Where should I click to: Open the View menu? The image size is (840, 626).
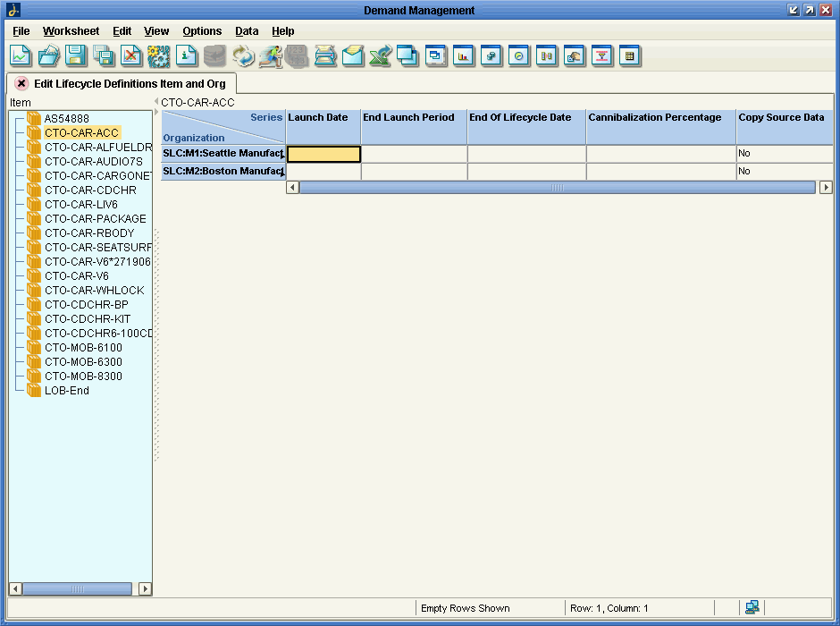click(156, 31)
